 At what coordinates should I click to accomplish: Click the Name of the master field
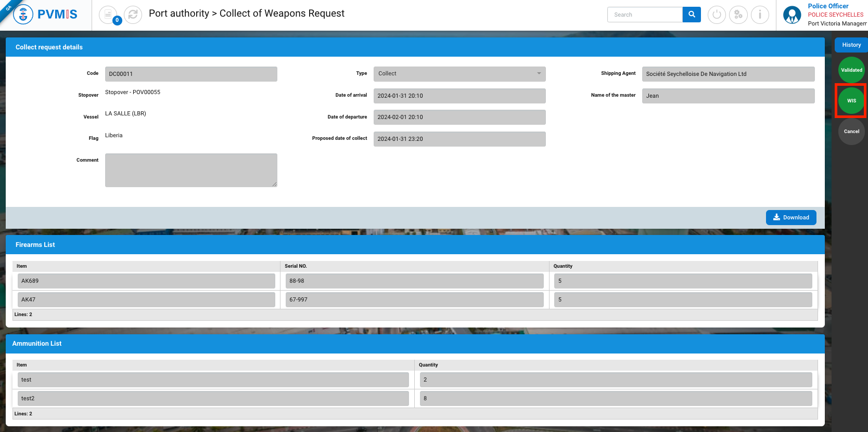[727, 96]
